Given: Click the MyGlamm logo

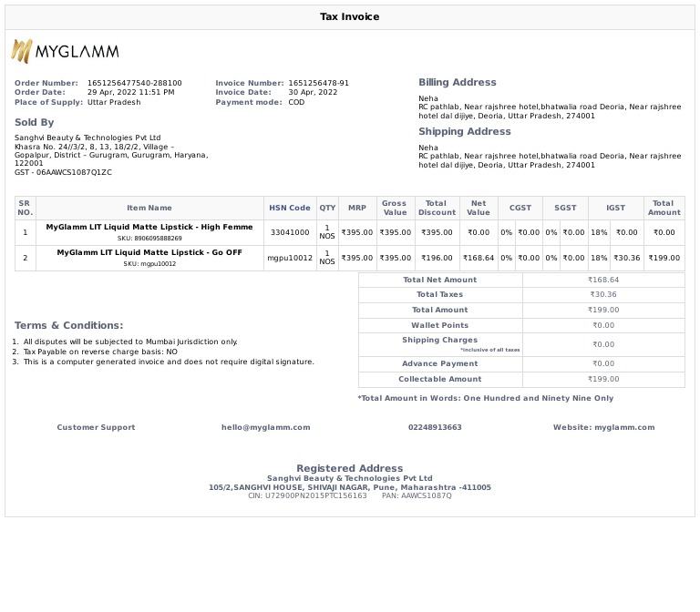Looking at the screenshot, I should [66, 51].
